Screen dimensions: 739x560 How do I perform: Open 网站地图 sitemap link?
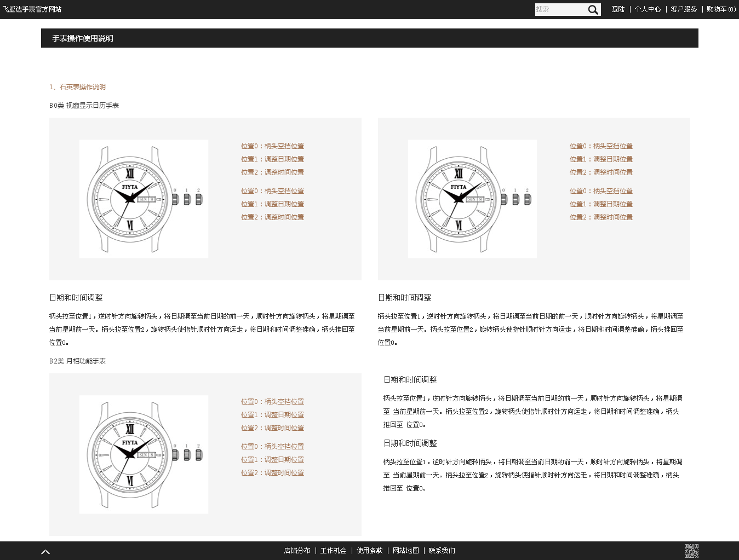pyautogui.click(x=405, y=551)
